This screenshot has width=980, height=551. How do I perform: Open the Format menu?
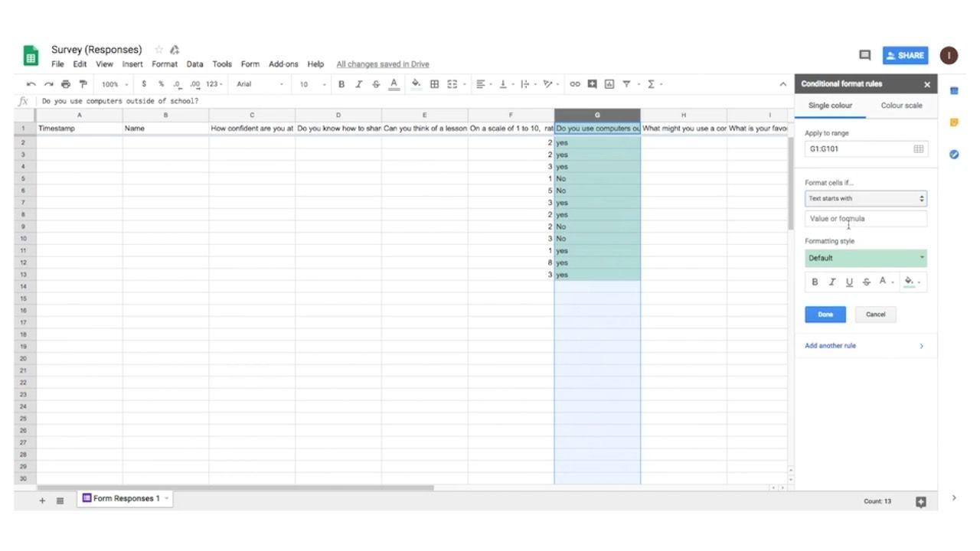pyautogui.click(x=164, y=64)
